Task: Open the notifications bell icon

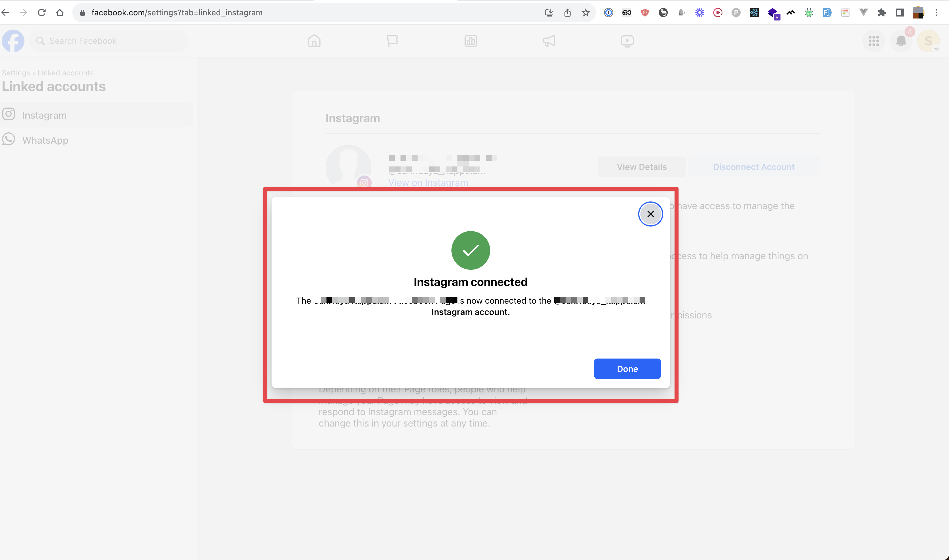Action: [x=901, y=41]
